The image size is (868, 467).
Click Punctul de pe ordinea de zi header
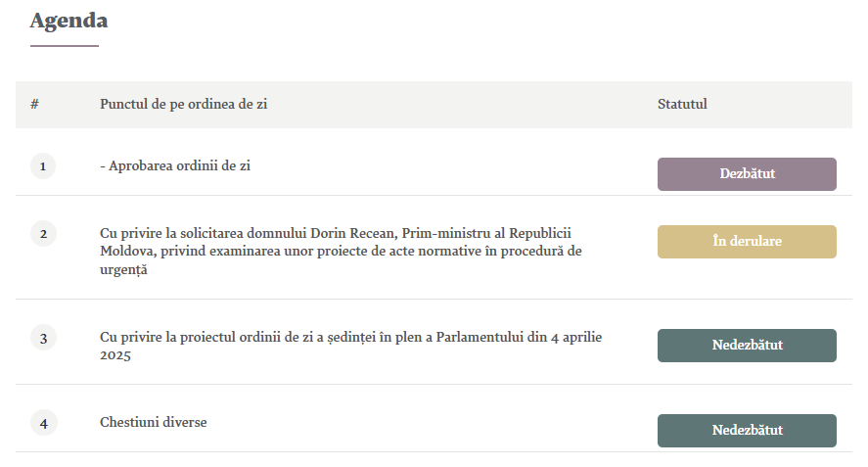pos(183,104)
